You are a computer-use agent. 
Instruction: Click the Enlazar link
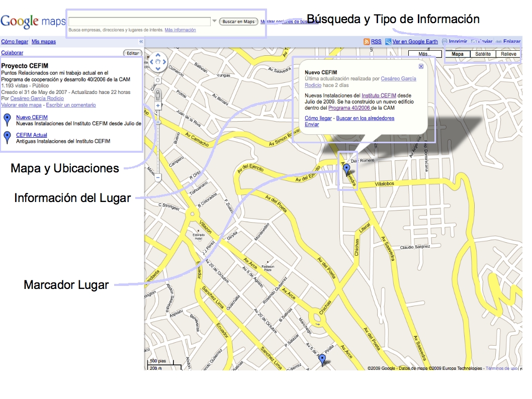(512, 41)
